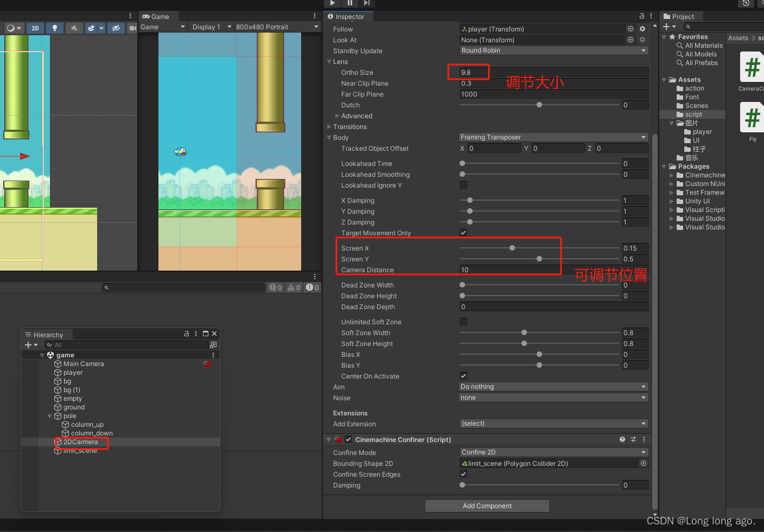
Task: Open Body Framing Transposer dropdown
Action: 554,137
